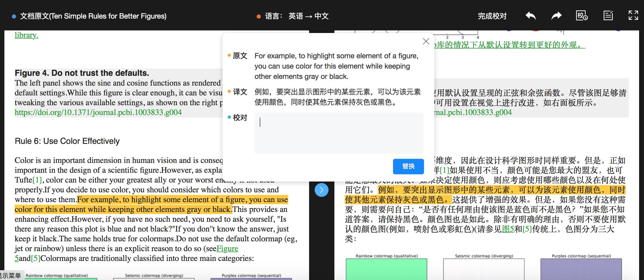Click the undo arrow icon

point(531,15)
